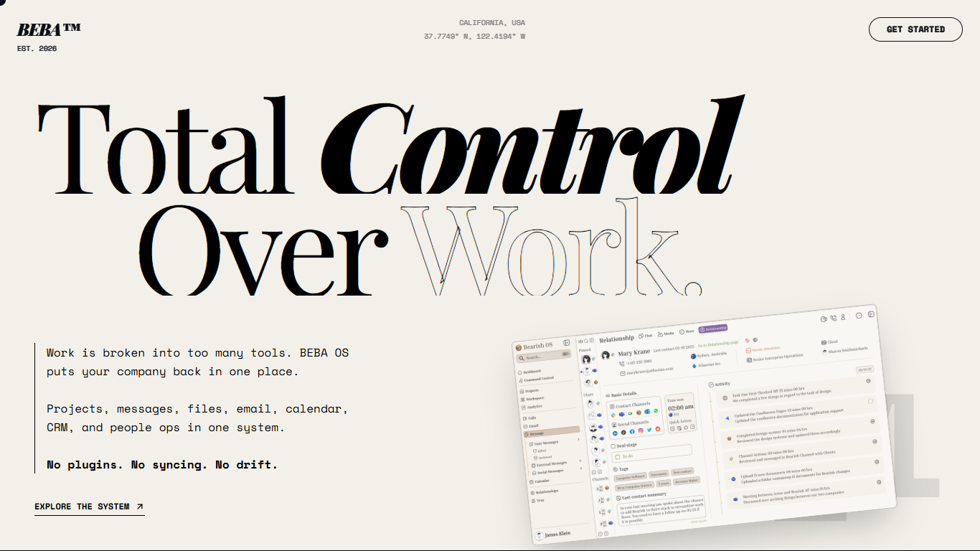Click the BEBA logo
This screenshot has width=980, height=551.
click(48, 29)
